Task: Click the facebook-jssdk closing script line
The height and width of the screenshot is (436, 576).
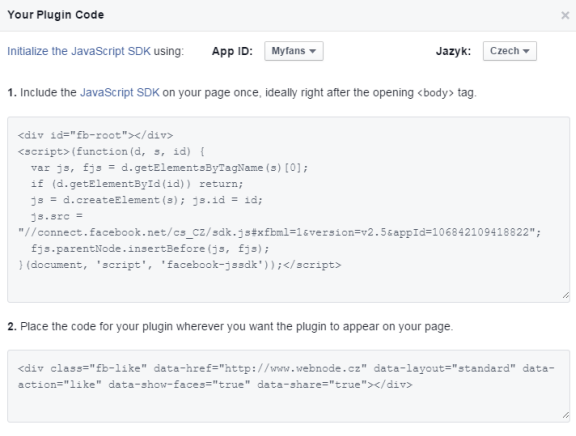Action: [x=179, y=265]
